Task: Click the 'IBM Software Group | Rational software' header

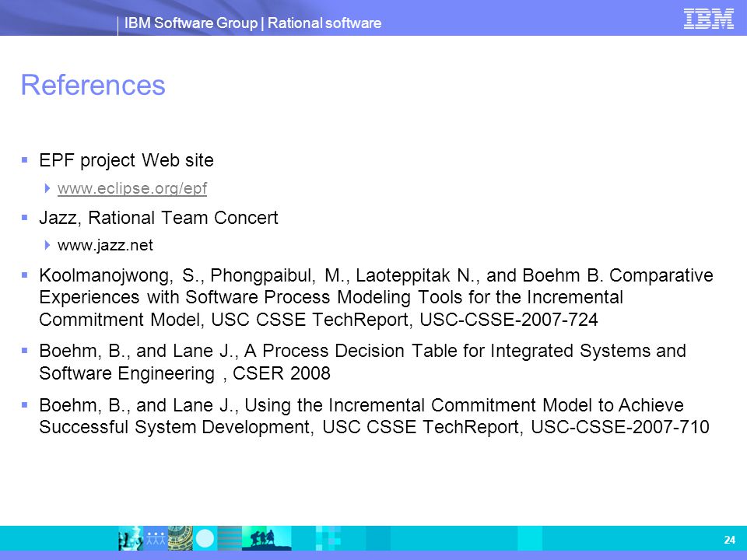Action: coord(252,23)
